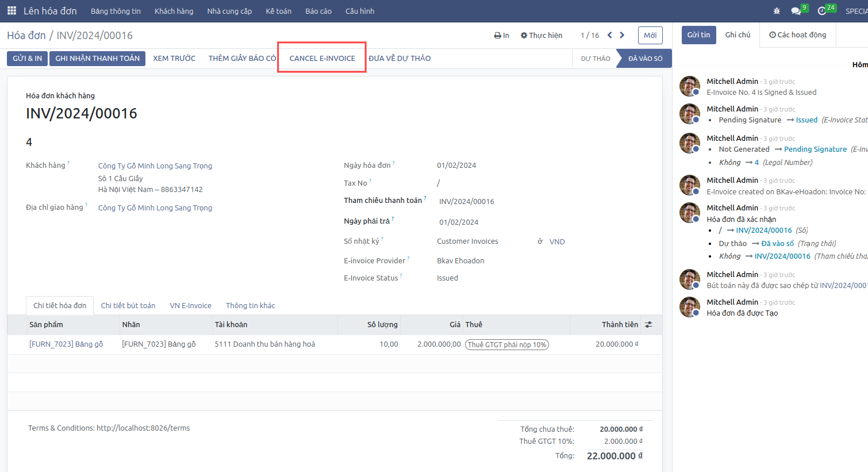Image resolution: width=868 pixels, height=472 pixels.
Task: Open the In print dropdown
Action: (501, 35)
